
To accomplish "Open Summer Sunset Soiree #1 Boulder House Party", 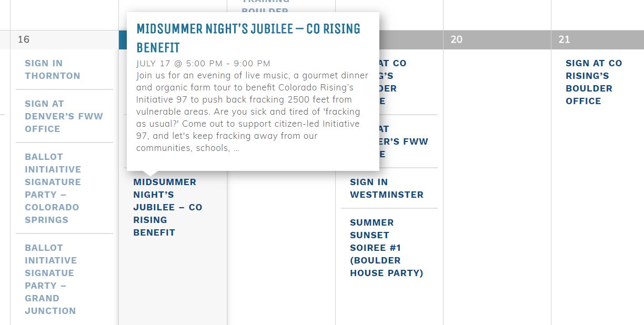I will (x=387, y=248).
